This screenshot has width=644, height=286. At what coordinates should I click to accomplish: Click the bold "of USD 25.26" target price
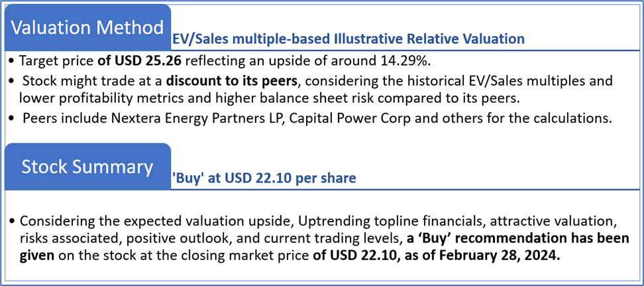pyautogui.click(x=139, y=61)
